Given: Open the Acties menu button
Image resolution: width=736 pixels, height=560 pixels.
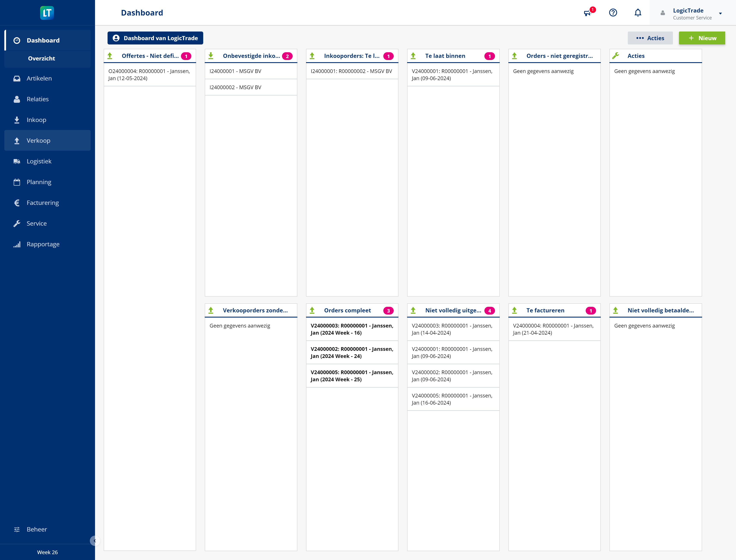Looking at the screenshot, I should coord(650,38).
